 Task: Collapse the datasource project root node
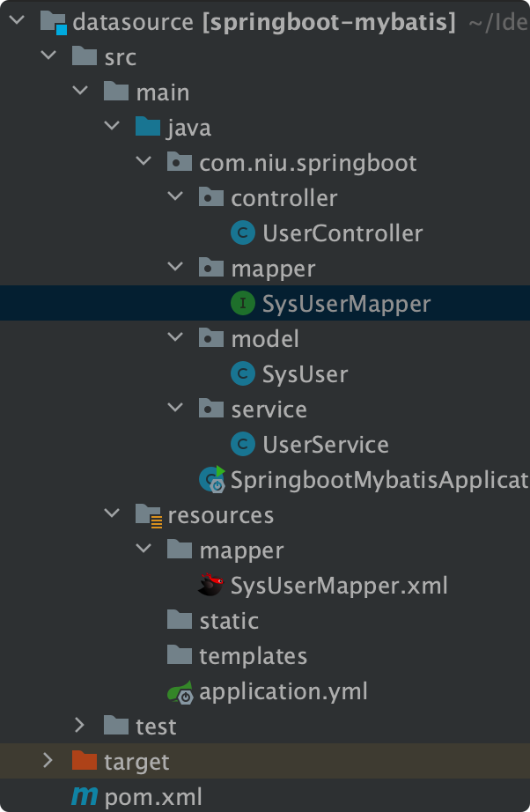point(17,22)
